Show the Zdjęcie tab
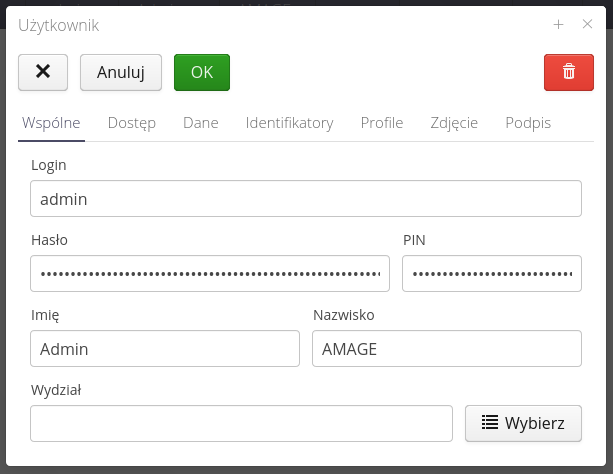The width and height of the screenshot is (613, 474). (454, 123)
